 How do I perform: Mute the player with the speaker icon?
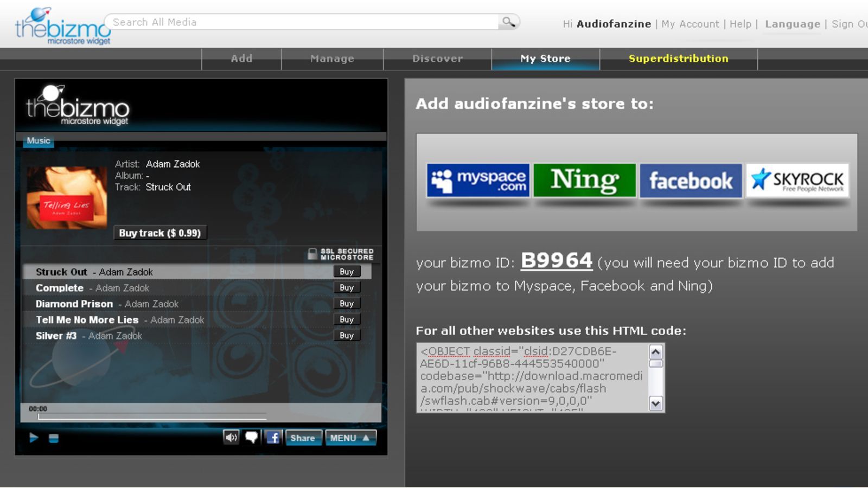[x=231, y=438]
